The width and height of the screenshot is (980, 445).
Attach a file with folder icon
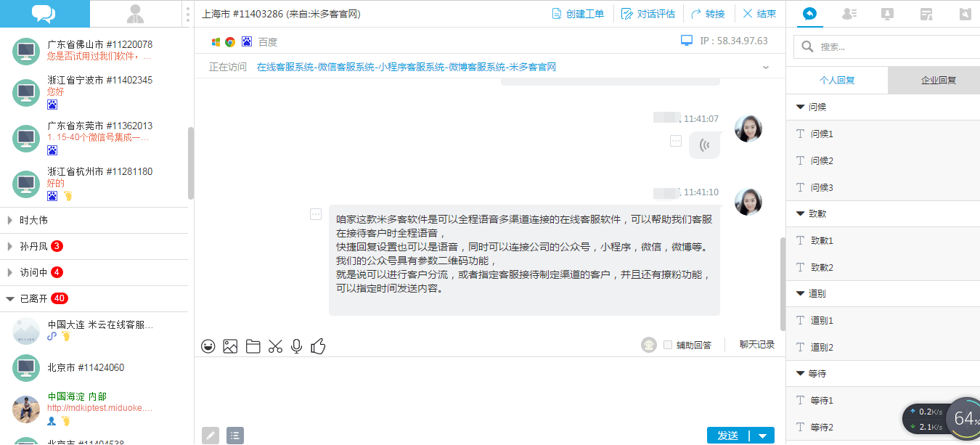click(253, 346)
